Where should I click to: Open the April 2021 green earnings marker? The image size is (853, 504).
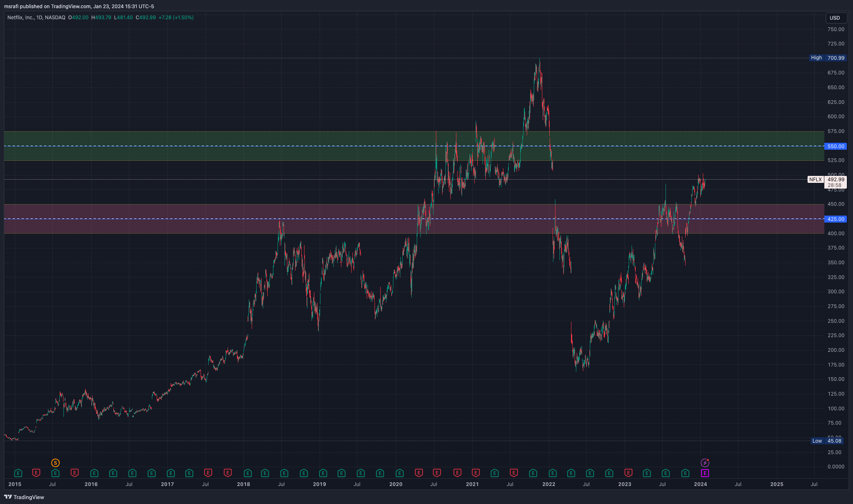[494, 473]
